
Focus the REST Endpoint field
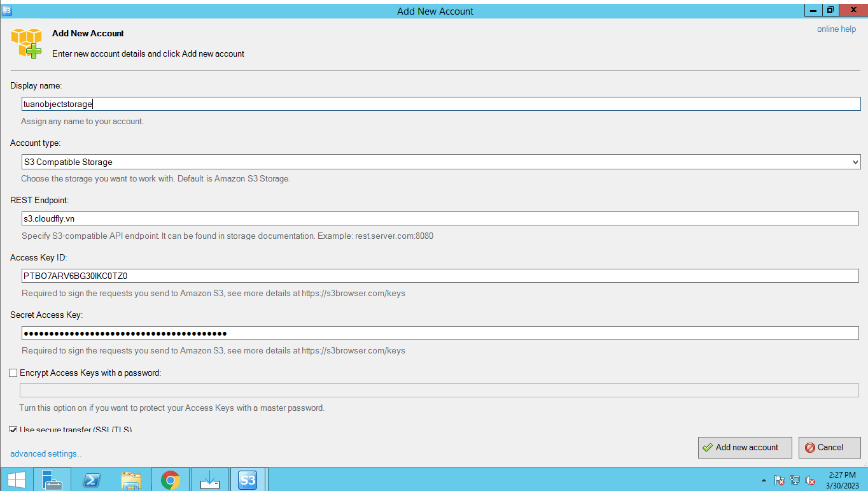pyautogui.click(x=440, y=218)
